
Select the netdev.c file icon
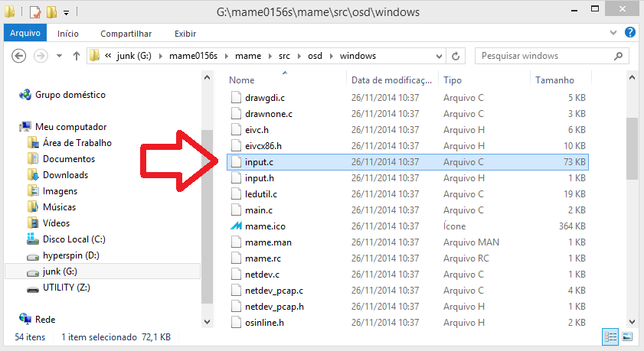[236, 275]
